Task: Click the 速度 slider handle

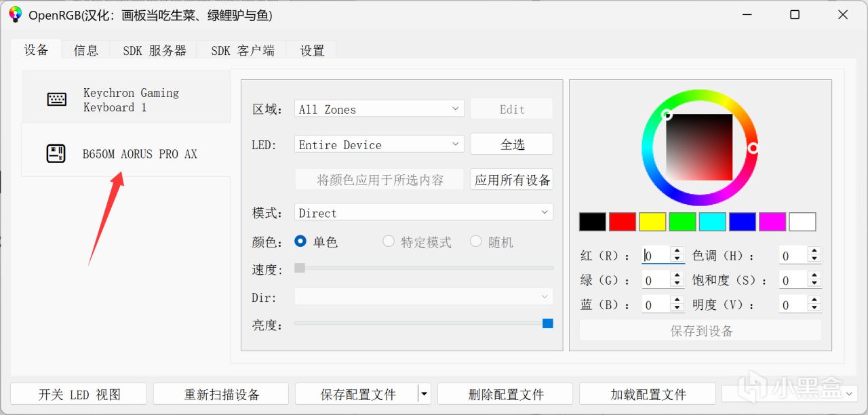Action: [x=300, y=268]
